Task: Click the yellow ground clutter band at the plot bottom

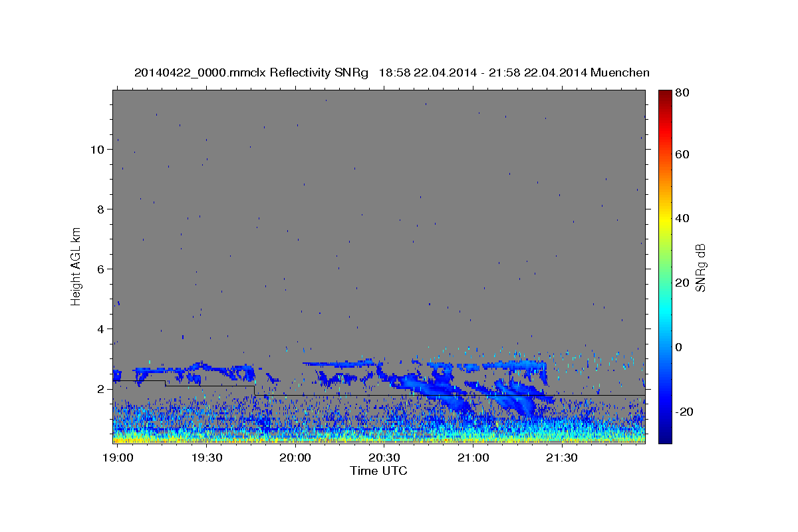Action: click(378, 439)
